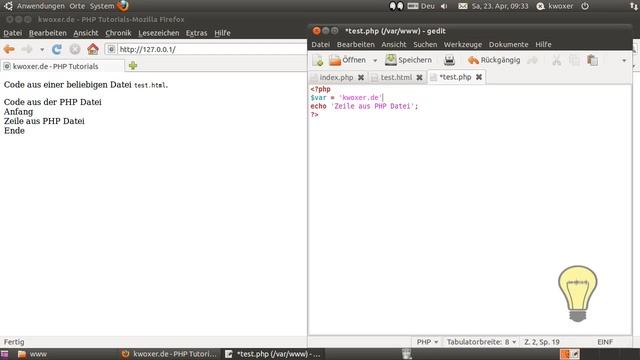Undo with the Rückgängig button

click(494, 60)
